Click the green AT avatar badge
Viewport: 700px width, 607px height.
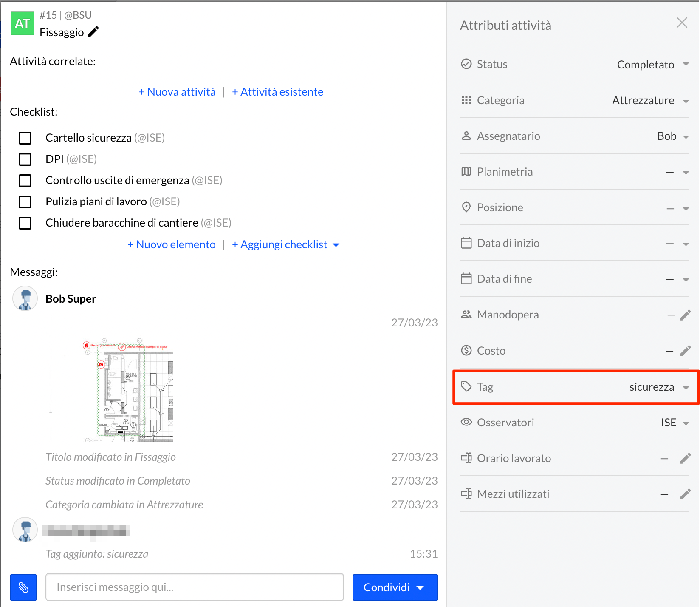pyautogui.click(x=23, y=24)
